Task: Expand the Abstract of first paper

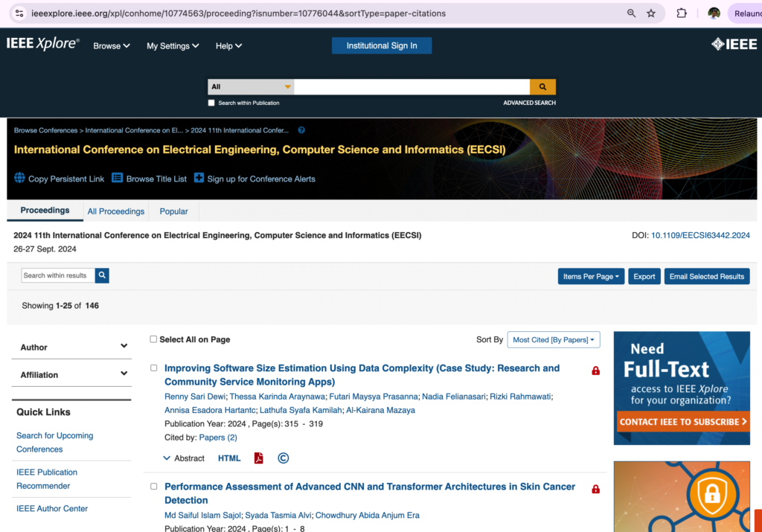Action: click(x=183, y=458)
